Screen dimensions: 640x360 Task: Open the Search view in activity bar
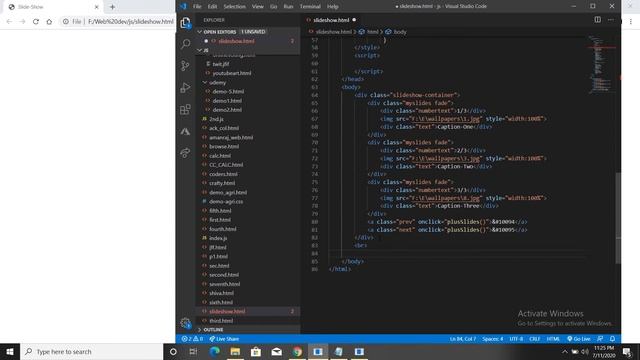coord(185,44)
